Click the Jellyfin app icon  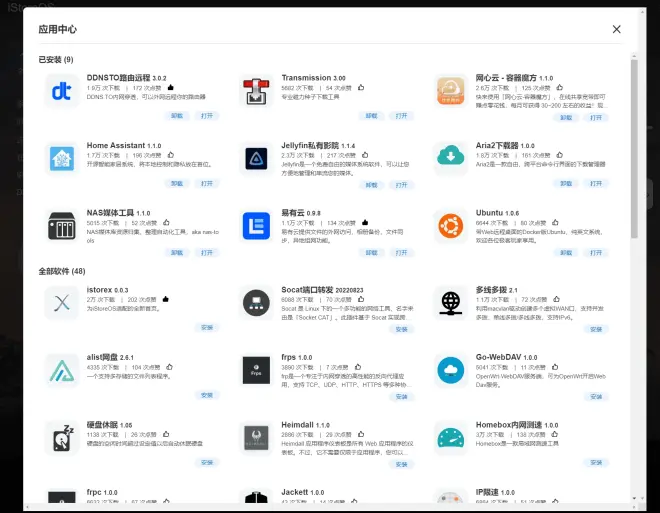tap(256, 159)
